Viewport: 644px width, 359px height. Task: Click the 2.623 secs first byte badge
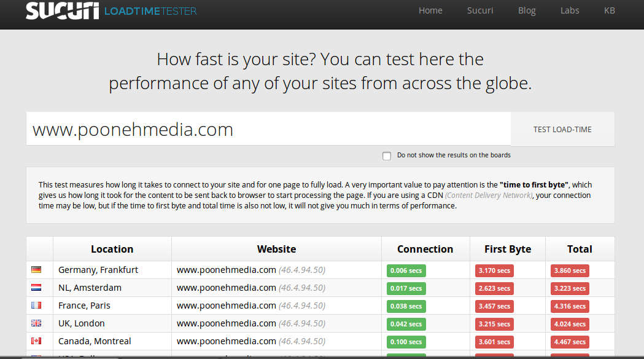click(494, 288)
